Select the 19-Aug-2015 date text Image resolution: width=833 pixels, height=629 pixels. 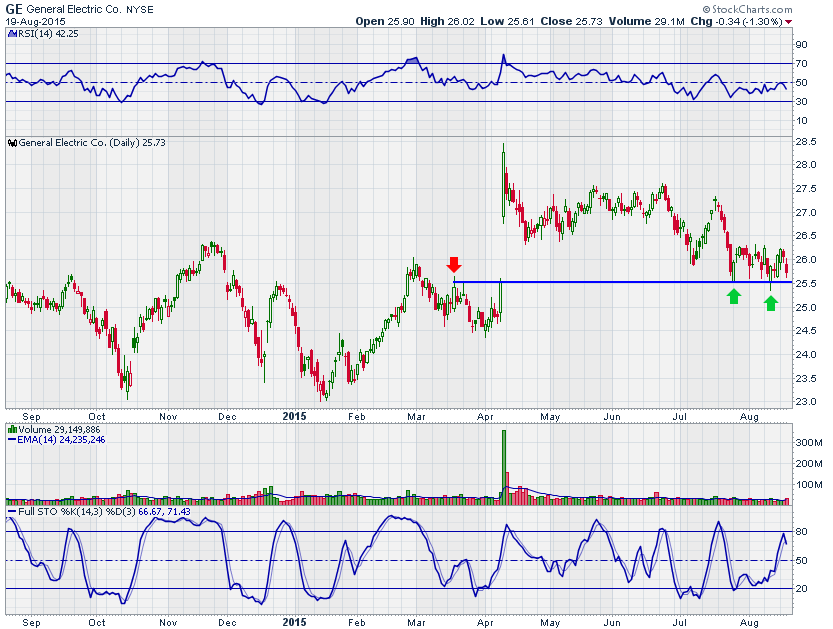(36, 22)
